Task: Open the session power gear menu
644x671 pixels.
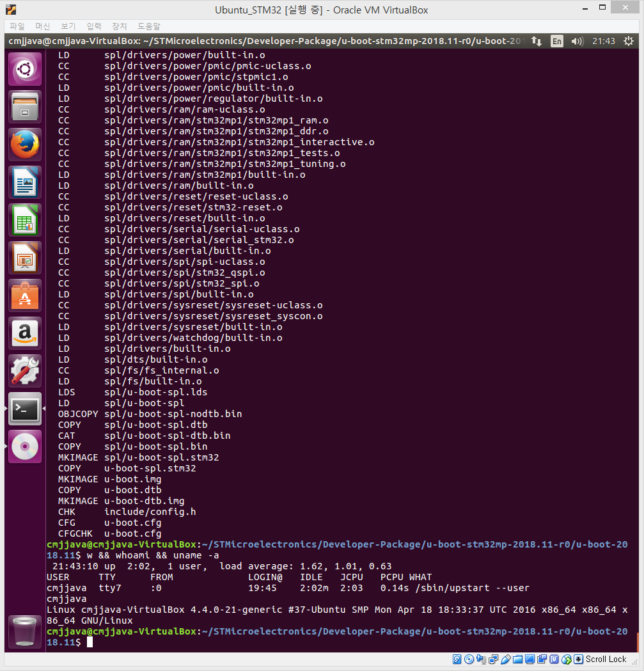Action: [629, 41]
